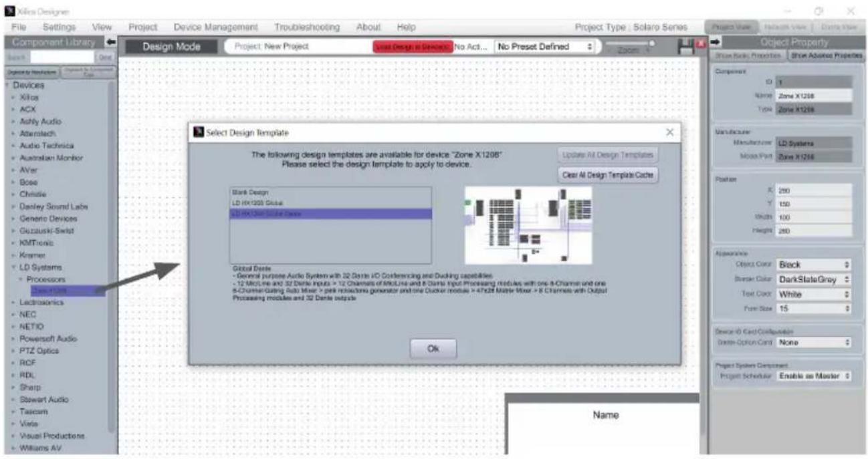
Task: Open the No Preset Defined dropdown
Action: click(545, 47)
